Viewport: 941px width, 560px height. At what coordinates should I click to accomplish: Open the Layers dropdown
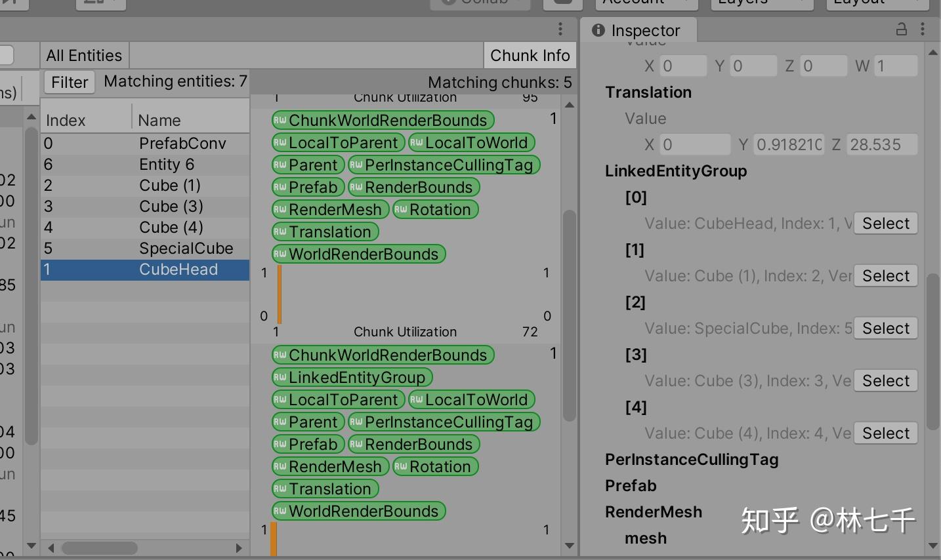761,2
